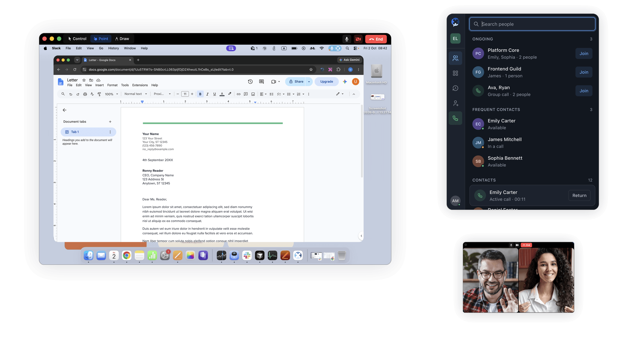Open the Slack app in the Dock
624x364 pixels.
click(x=247, y=255)
